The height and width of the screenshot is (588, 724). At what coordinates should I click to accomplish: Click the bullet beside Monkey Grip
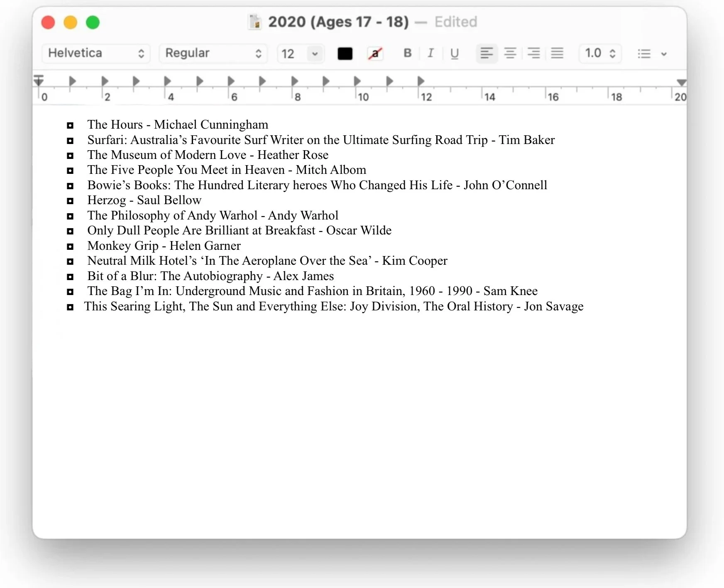[70, 246]
